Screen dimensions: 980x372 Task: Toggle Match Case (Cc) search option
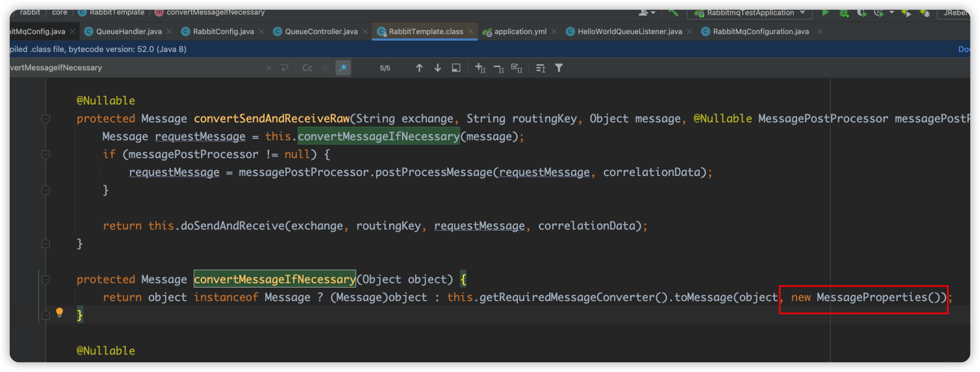[x=307, y=68]
